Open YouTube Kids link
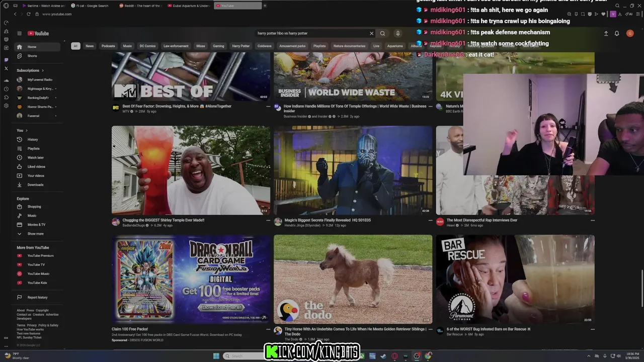644x362 pixels. click(x=37, y=283)
